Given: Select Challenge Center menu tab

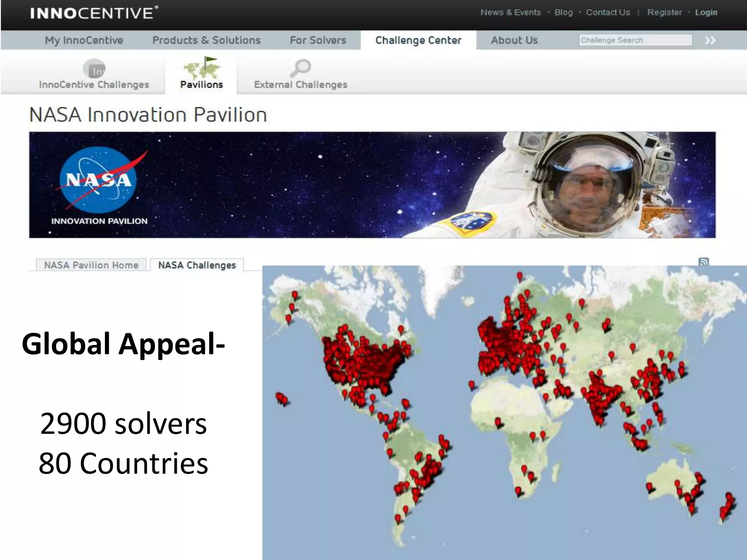Looking at the screenshot, I should [418, 40].
